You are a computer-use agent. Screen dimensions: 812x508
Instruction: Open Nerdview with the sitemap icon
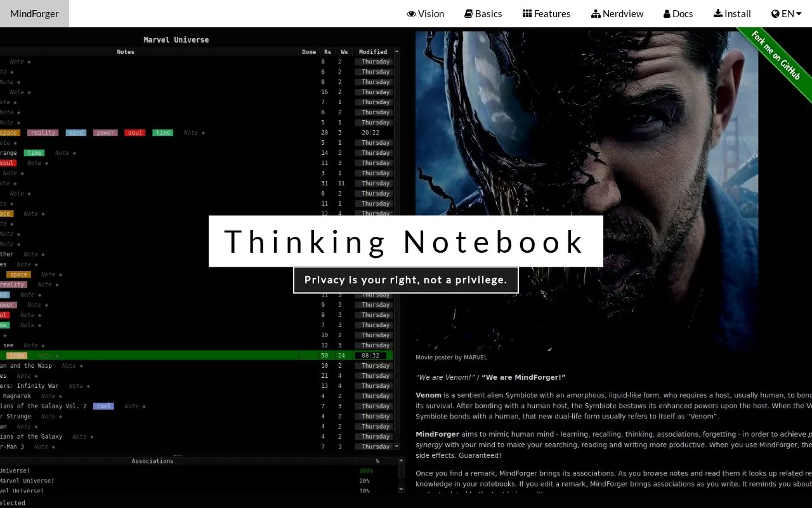[x=617, y=14]
